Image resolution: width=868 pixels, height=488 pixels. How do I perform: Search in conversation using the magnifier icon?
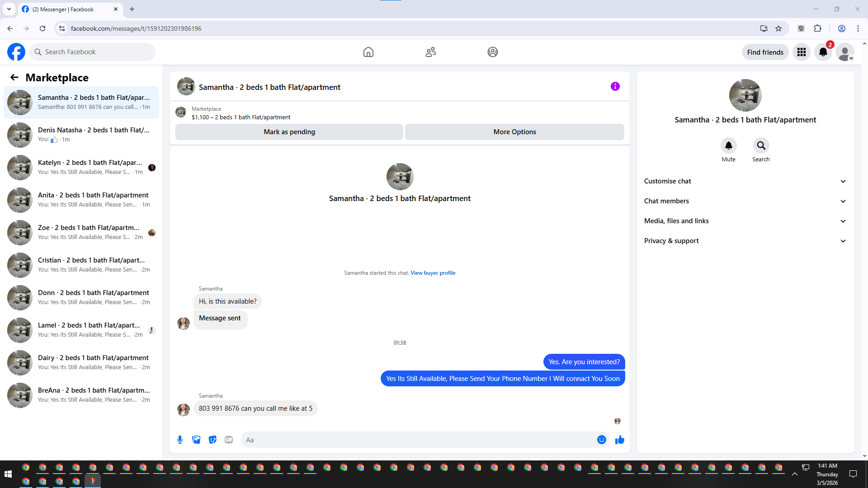(761, 145)
